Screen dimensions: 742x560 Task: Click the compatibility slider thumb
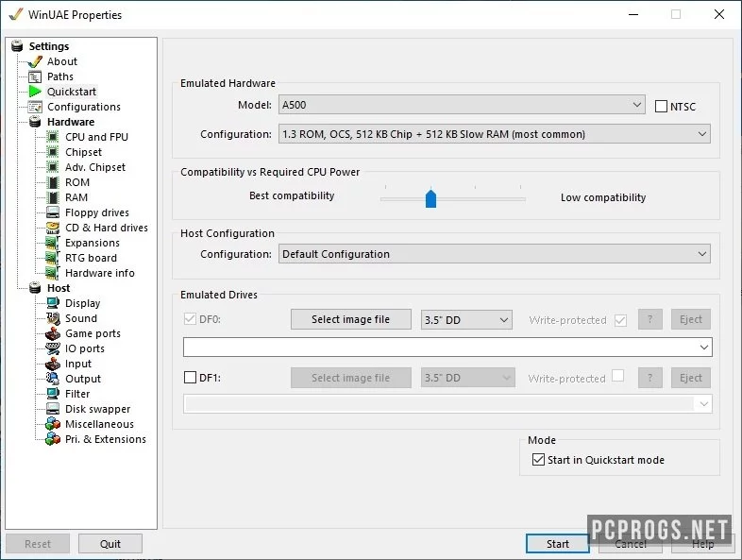(x=430, y=198)
